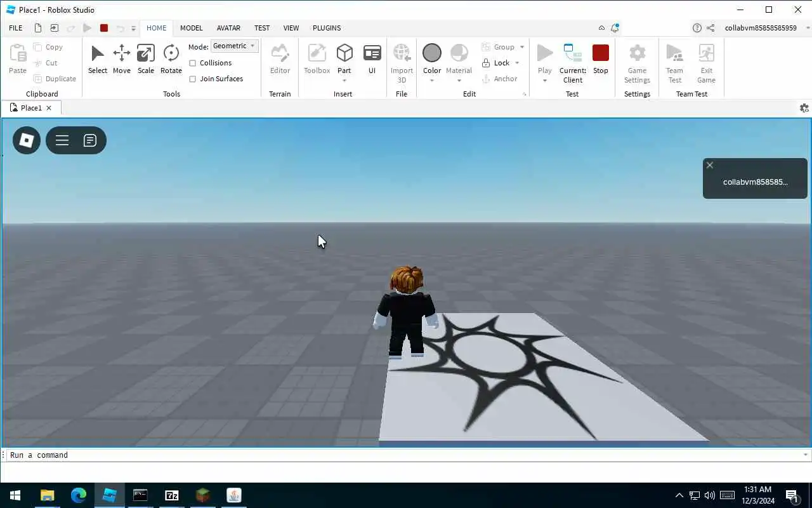This screenshot has height=508, width=812.
Task: Switch to the PLUGINS ribbon tab
Action: [327, 28]
